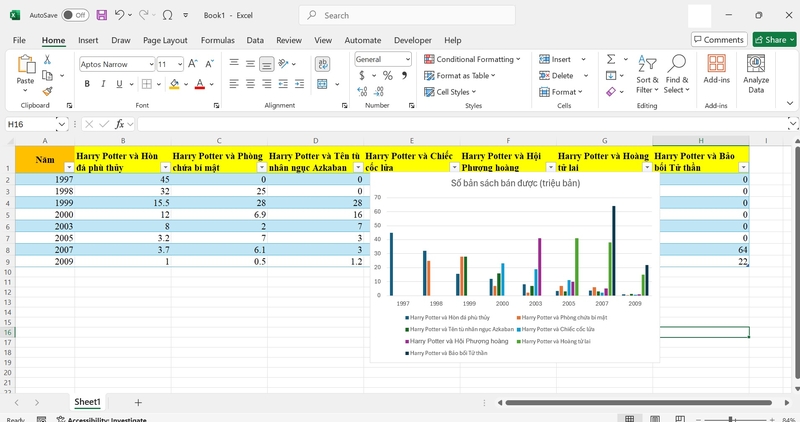This screenshot has height=422, width=800.
Task: Expand Conditional Formatting menu
Action: pyautogui.click(x=472, y=59)
